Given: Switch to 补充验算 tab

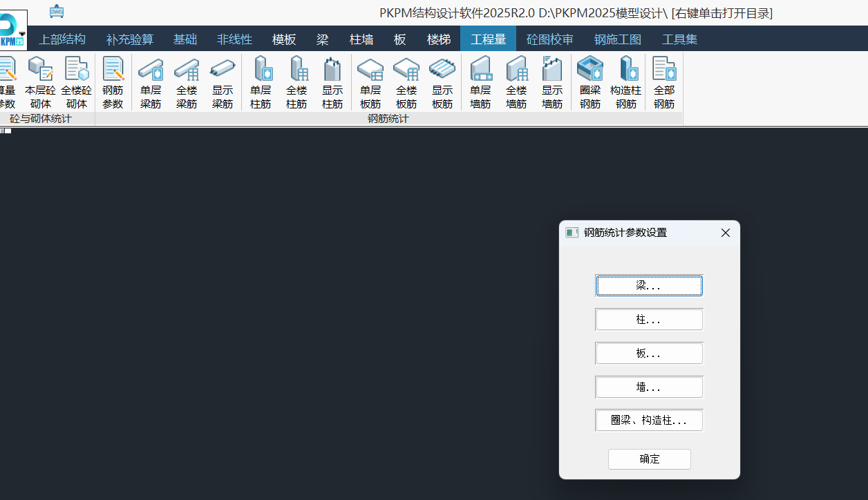Looking at the screenshot, I should tap(130, 39).
